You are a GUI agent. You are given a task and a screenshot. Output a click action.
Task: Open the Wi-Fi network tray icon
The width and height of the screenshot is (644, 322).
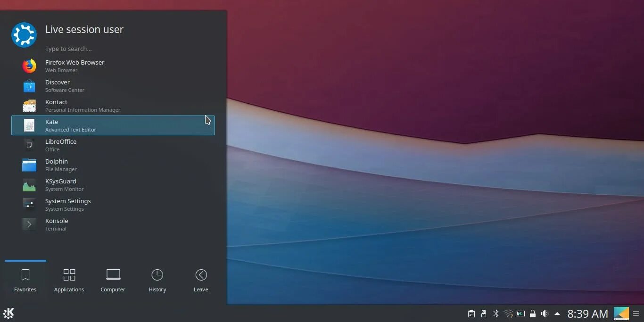508,314
